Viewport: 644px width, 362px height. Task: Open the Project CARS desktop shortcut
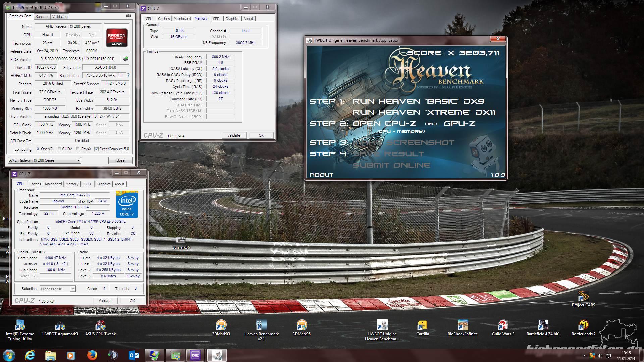(583, 299)
